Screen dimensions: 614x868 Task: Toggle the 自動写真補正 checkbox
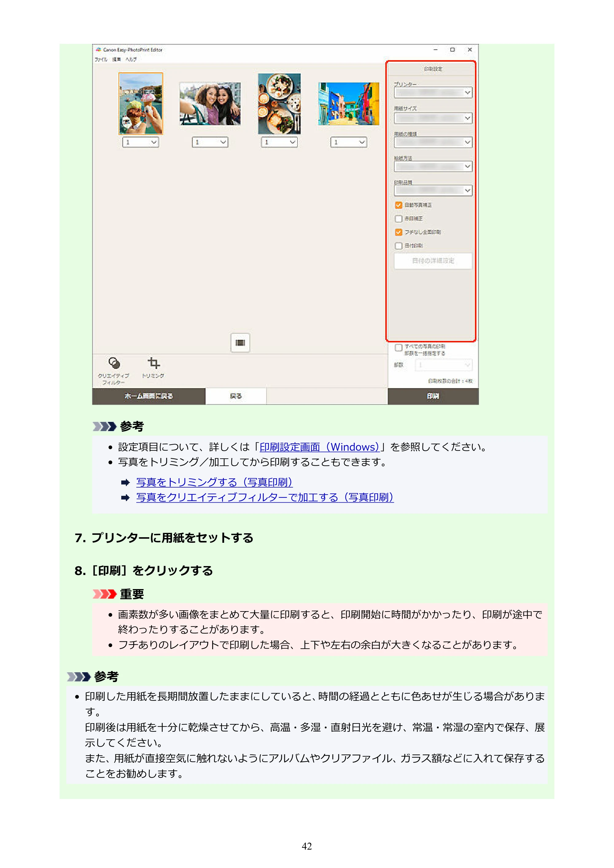click(398, 205)
